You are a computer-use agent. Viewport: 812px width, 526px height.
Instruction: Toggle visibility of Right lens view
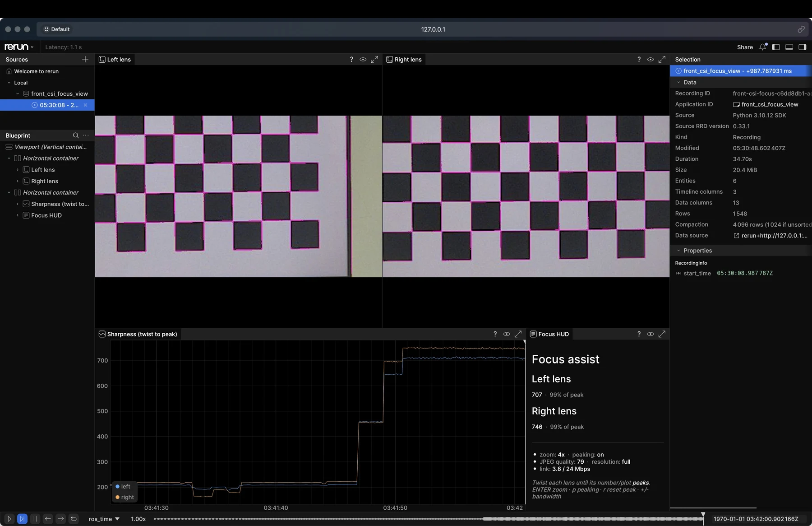point(650,59)
